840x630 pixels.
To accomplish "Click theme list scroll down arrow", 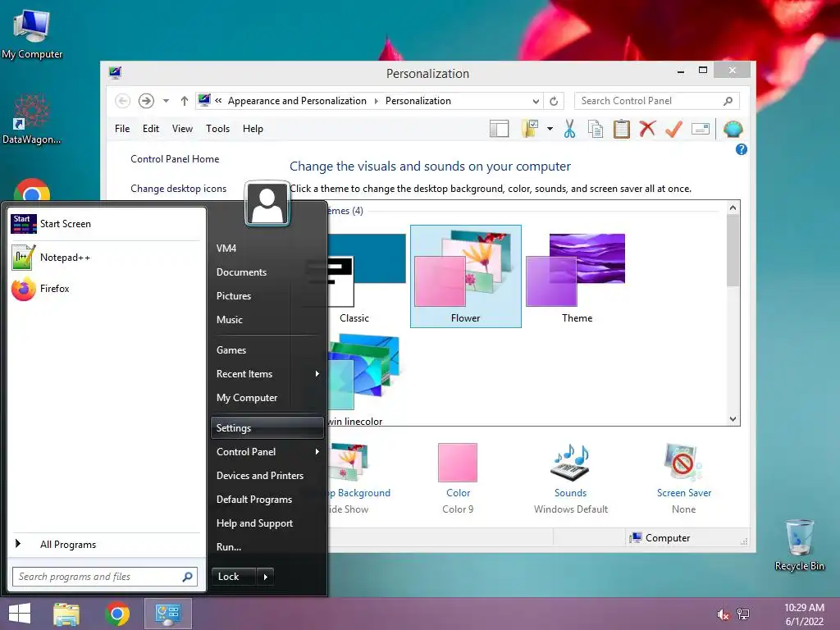I will 733,419.
